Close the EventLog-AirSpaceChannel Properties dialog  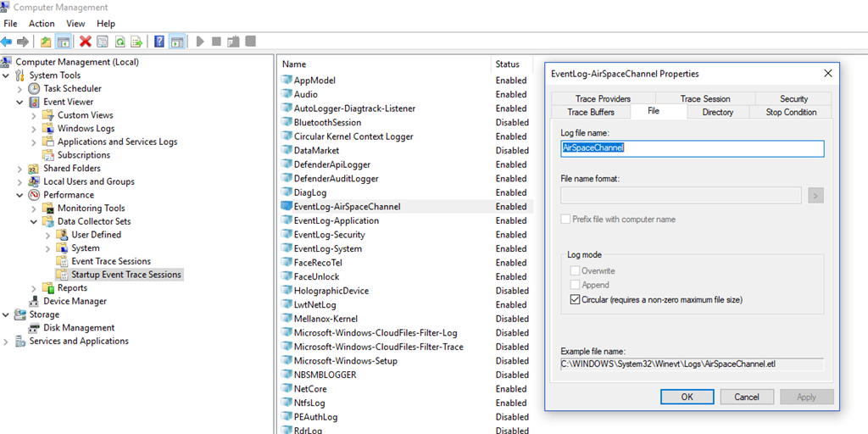coord(828,73)
